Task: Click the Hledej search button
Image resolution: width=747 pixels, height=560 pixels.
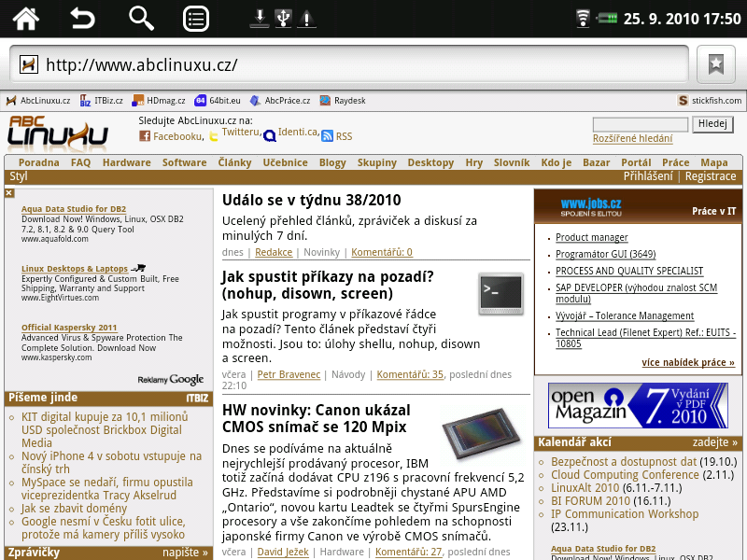Action: (x=712, y=124)
